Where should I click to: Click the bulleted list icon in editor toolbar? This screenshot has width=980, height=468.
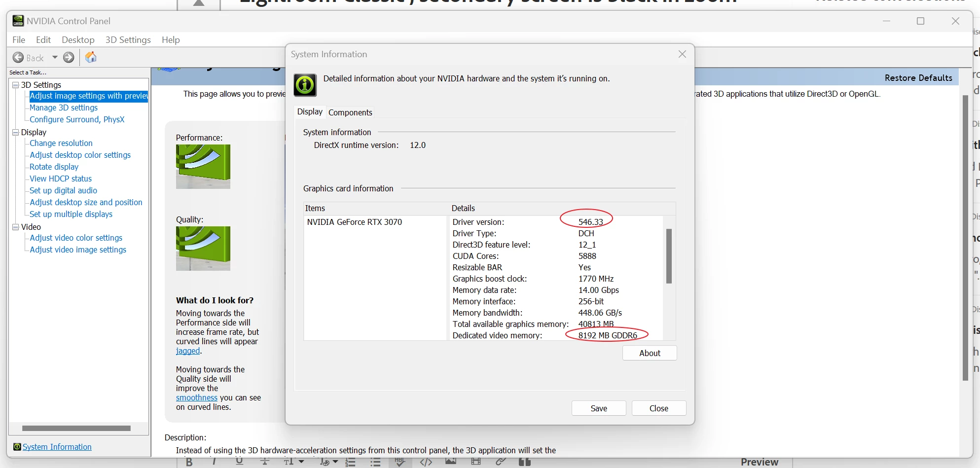click(376, 462)
